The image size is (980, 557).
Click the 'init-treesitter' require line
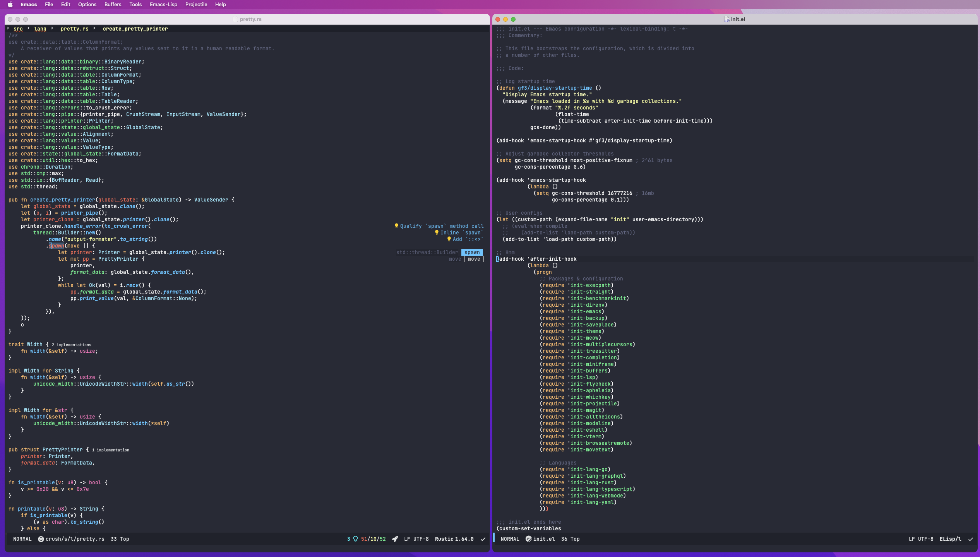coord(579,351)
